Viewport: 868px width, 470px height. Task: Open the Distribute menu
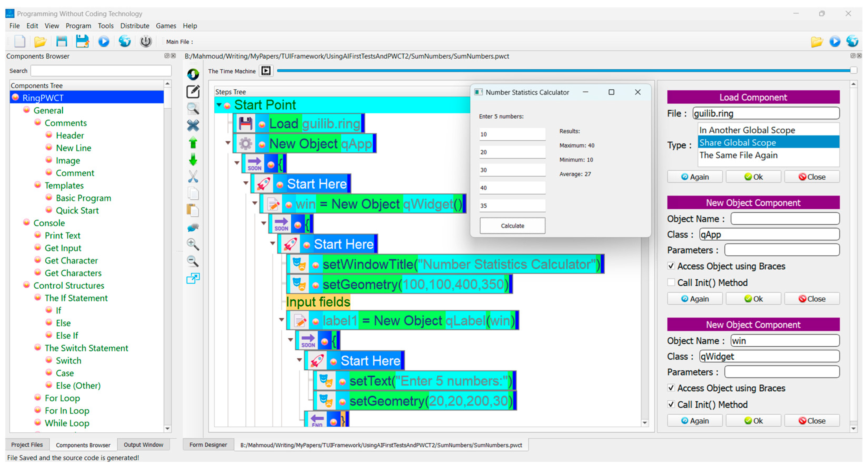134,26
